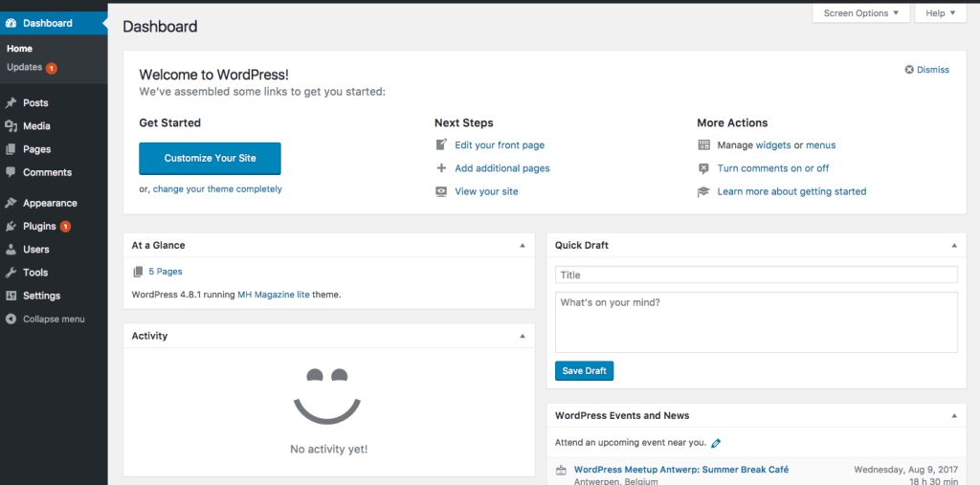This screenshot has width=980, height=485.
Task: Click the comments-off icon beside Turn comments
Action: (703, 168)
